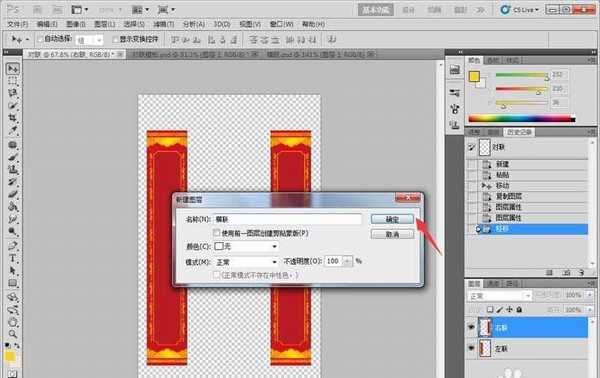Viewport: 600px width, 378px height.
Task: Select the Crop tool
Action: point(13,117)
